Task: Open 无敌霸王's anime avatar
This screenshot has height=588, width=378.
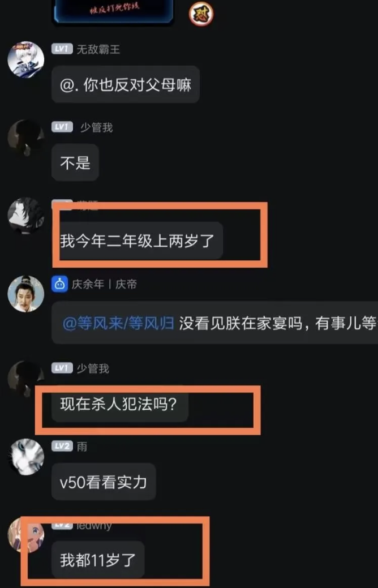Action: 26,59
